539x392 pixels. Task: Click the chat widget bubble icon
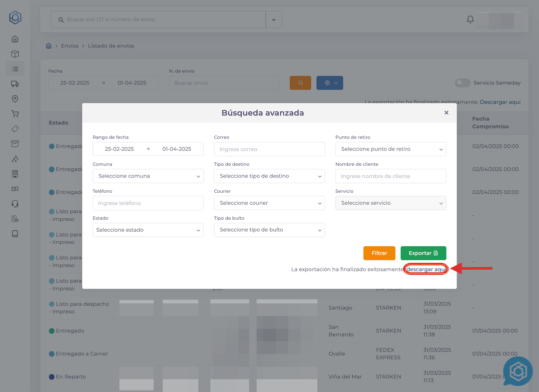click(518, 372)
